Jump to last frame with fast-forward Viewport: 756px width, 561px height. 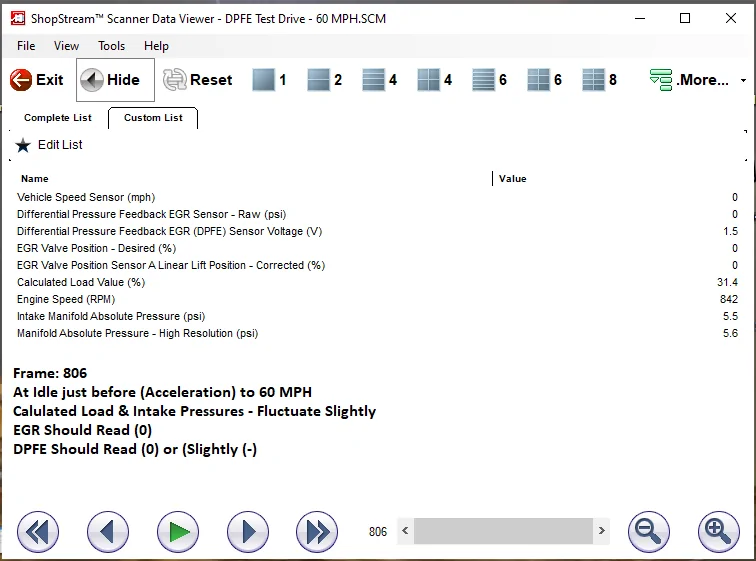(317, 532)
